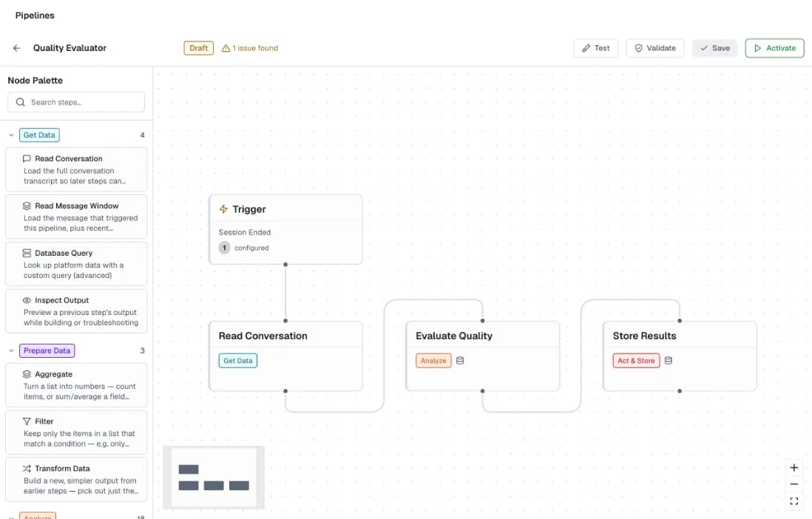The width and height of the screenshot is (812, 519).
Task: Activate the pipeline
Action: [x=775, y=48]
